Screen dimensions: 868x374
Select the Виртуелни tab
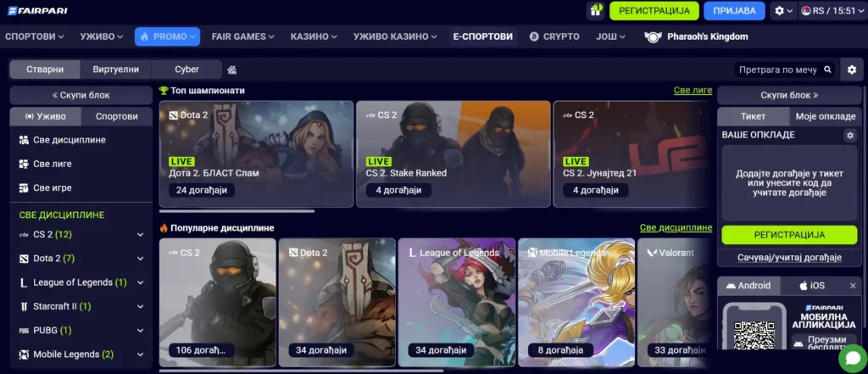[x=115, y=70]
